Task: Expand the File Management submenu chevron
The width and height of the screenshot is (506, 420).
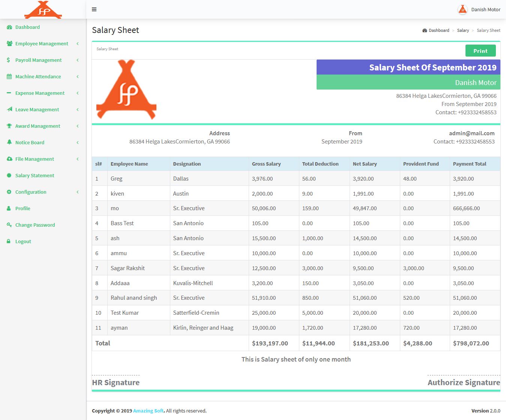Action: click(78, 159)
